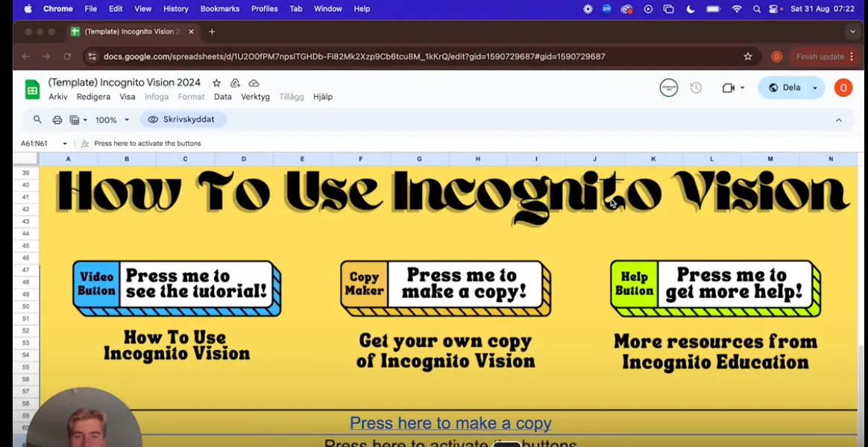The width and height of the screenshot is (868, 447).
Task: Click the green Google Sheets home icon
Action: point(31,89)
